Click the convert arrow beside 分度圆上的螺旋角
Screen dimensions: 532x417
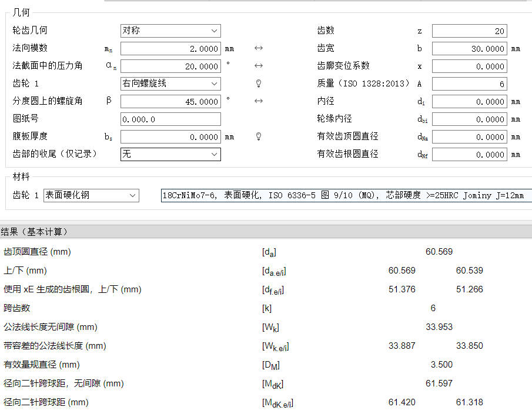click(259, 101)
